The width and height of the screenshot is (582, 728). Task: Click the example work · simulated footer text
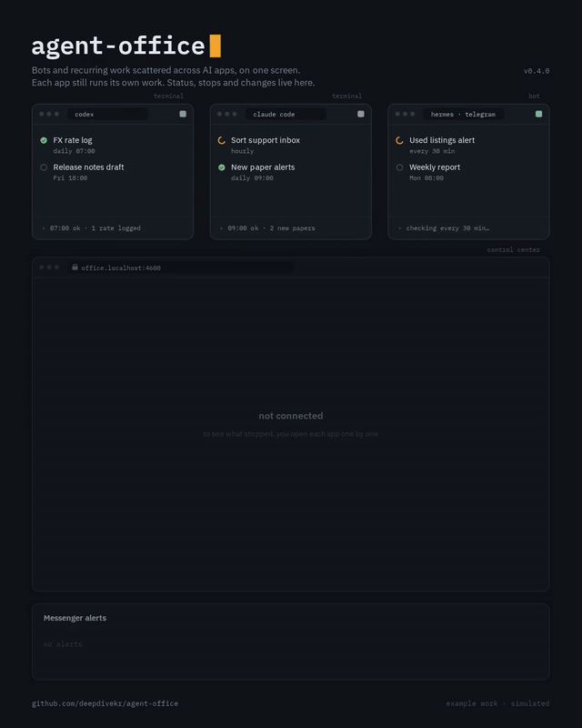[x=497, y=703]
